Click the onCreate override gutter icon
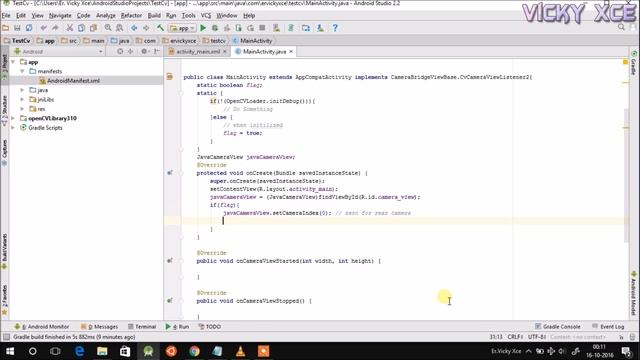Viewport: 640px width, 360px height. click(170, 173)
